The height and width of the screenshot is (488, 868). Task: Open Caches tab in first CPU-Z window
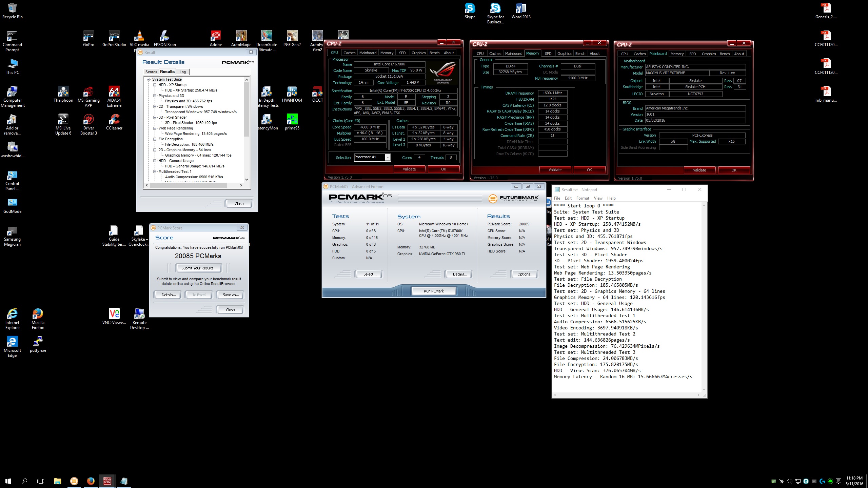349,53
